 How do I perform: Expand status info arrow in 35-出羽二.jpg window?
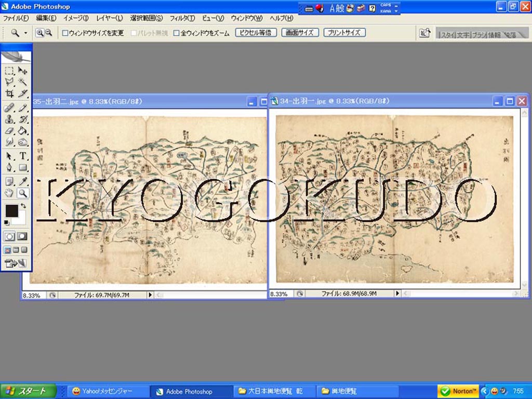[x=150, y=295]
